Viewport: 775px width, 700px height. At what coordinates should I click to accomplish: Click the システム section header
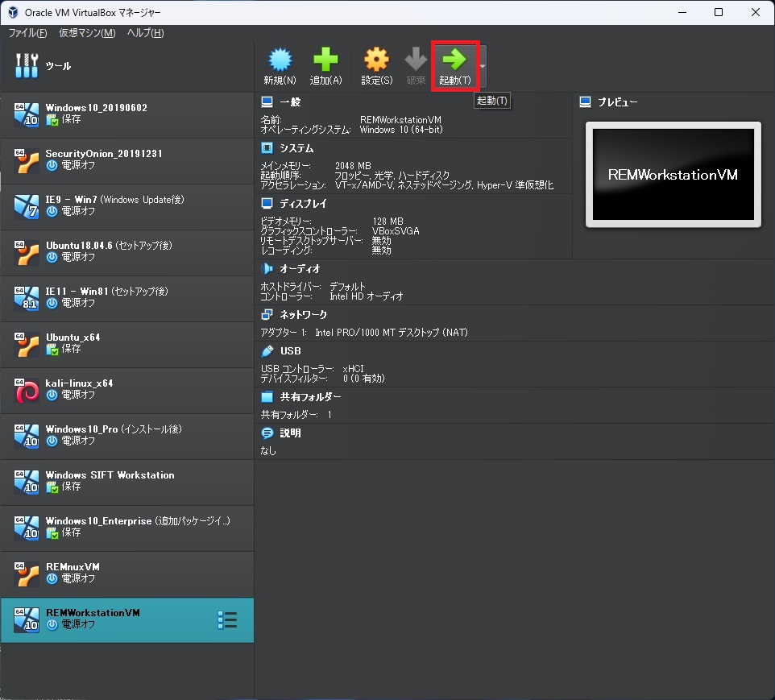[x=296, y=148]
